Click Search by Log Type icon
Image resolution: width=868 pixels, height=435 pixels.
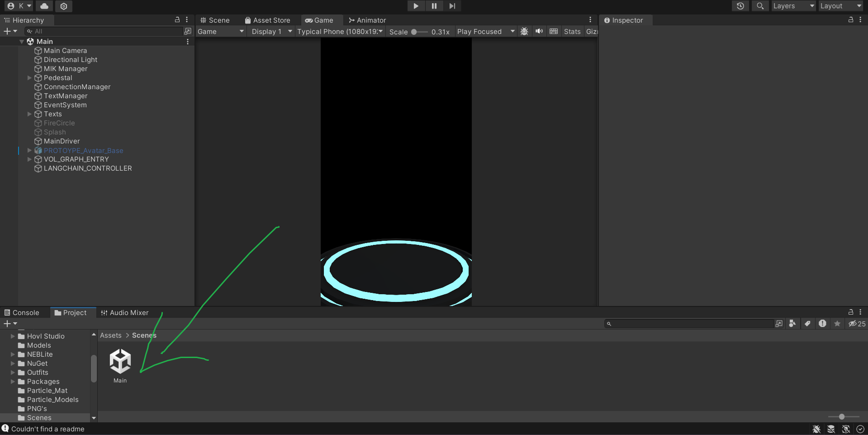tap(822, 324)
